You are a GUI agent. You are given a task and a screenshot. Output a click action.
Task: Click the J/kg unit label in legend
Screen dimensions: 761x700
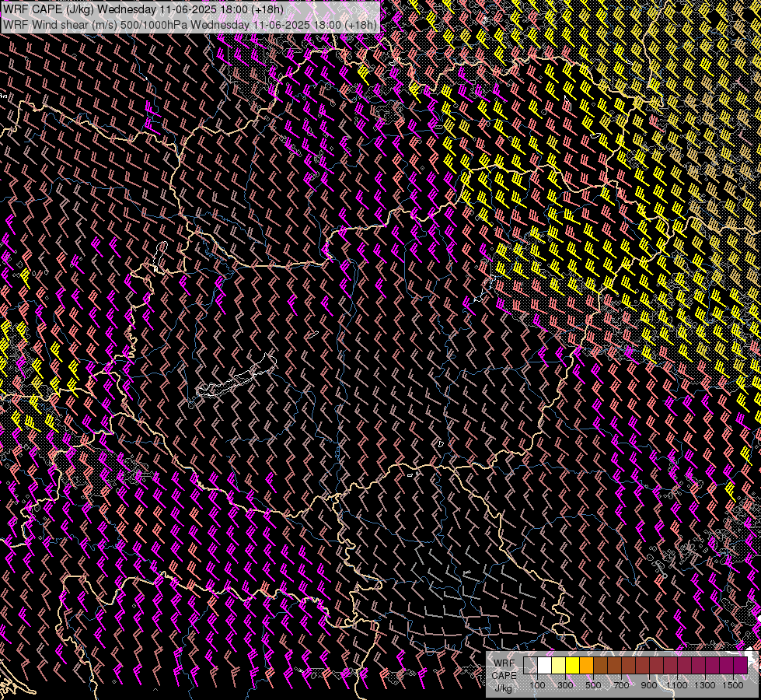pos(504,688)
